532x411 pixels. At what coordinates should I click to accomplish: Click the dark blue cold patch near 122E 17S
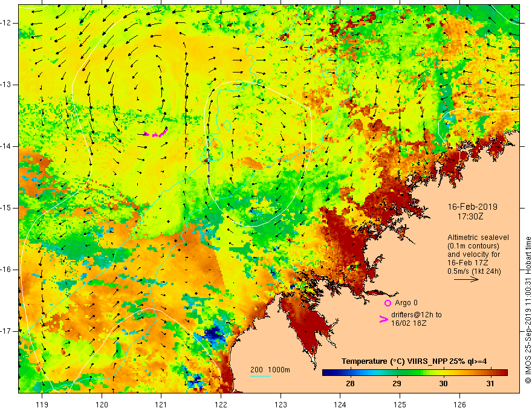pos(213,334)
